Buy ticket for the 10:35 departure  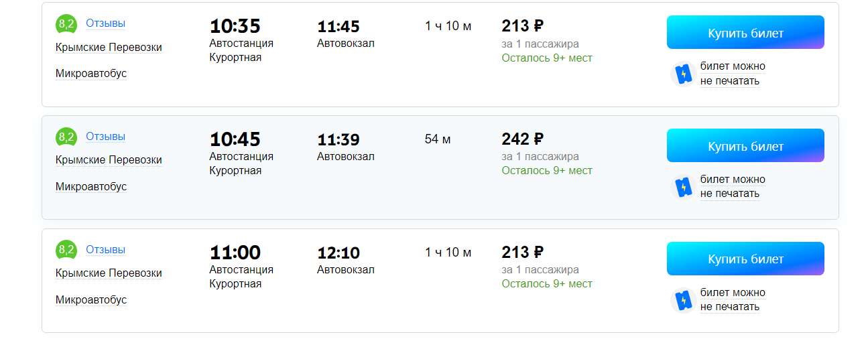pyautogui.click(x=745, y=33)
